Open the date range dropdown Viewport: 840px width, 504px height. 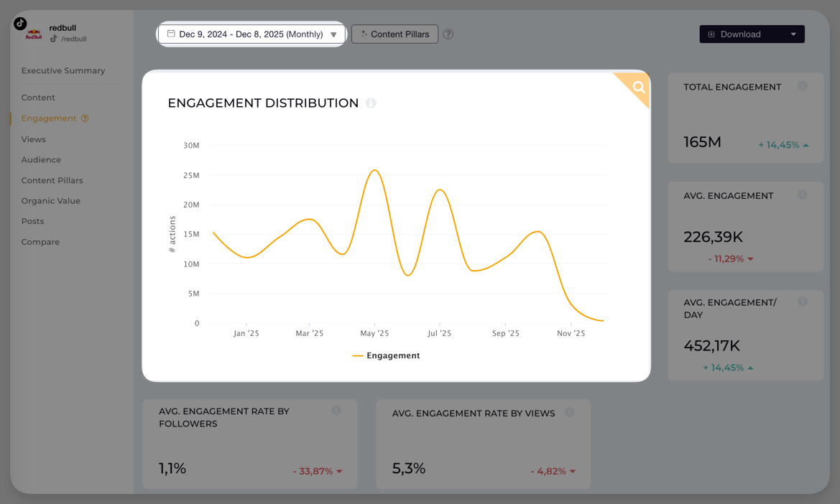251,34
